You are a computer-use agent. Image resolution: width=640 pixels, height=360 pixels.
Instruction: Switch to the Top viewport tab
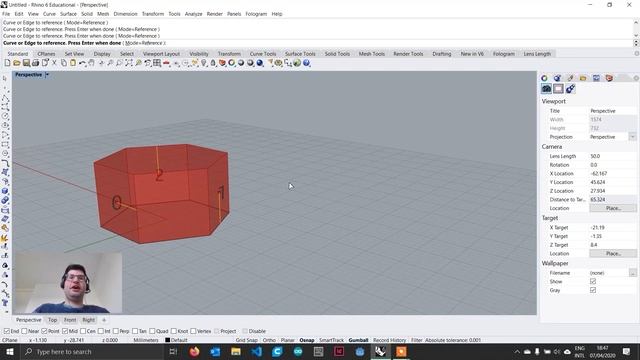[53, 320]
